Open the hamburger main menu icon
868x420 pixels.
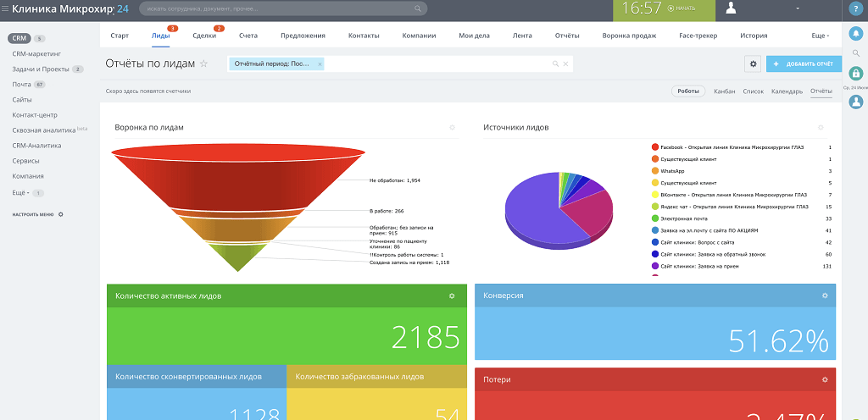pos(6,8)
